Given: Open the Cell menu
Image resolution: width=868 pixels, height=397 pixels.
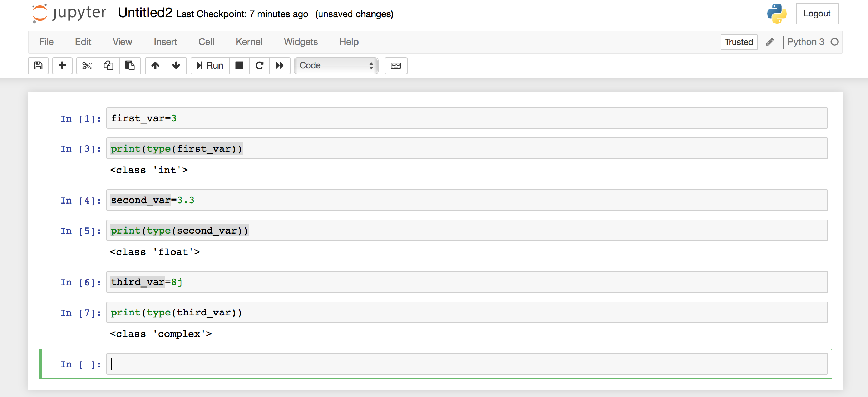Looking at the screenshot, I should pos(206,42).
